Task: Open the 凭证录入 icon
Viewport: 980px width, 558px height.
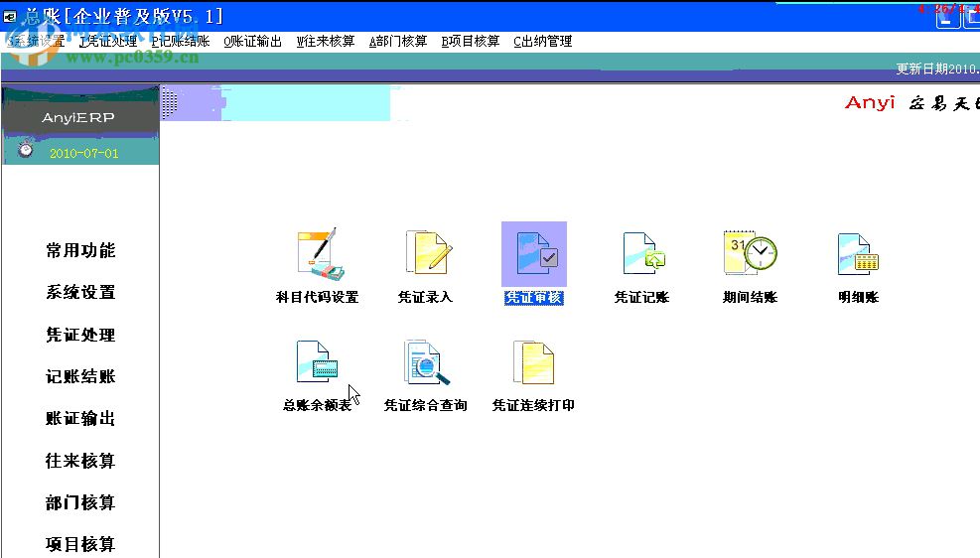Action: click(429, 252)
